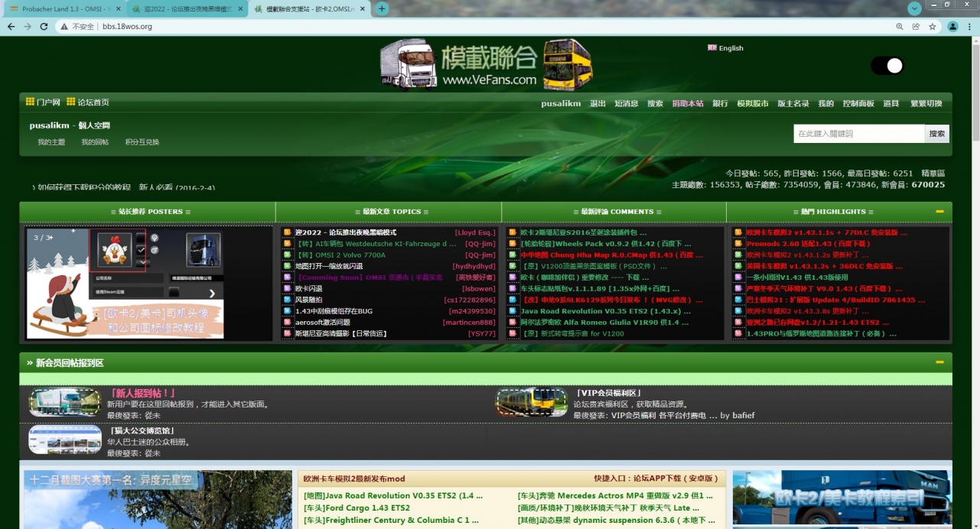
Task: Open 我的主题 link
Action: [x=51, y=142]
